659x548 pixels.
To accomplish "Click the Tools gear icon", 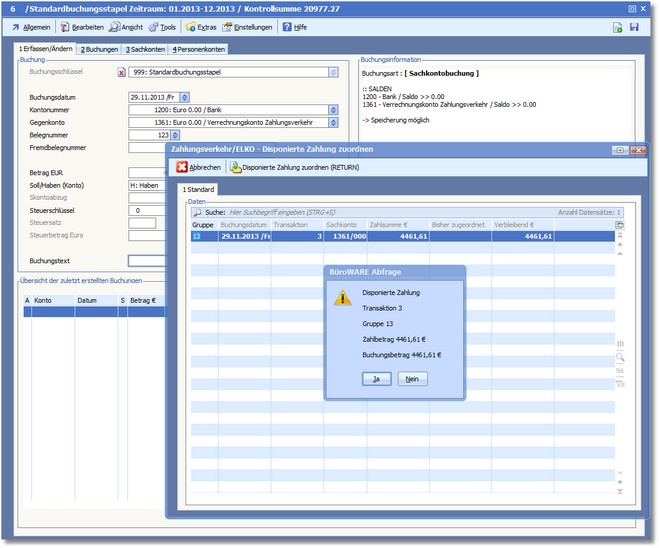I will pyautogui.click(x=154, y=27).
